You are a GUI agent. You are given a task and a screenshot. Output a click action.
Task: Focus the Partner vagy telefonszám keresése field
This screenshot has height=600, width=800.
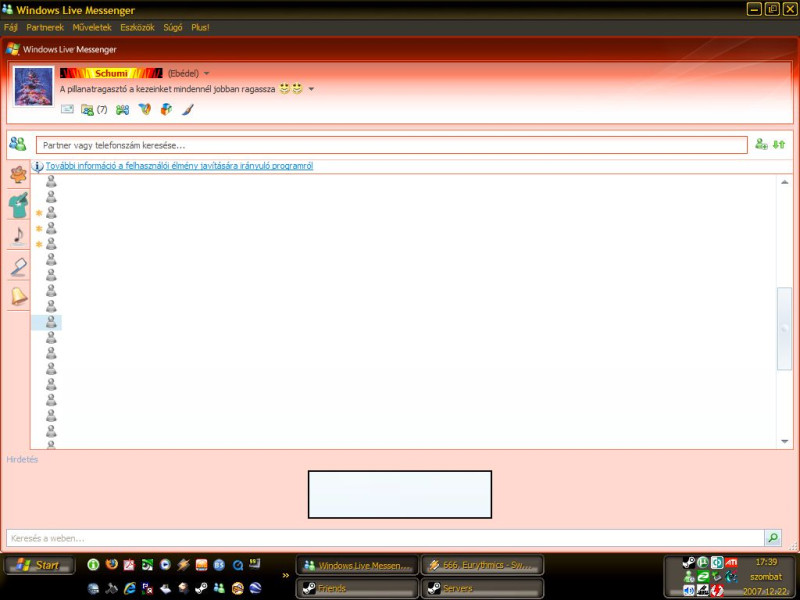click(x=391, y=145)
